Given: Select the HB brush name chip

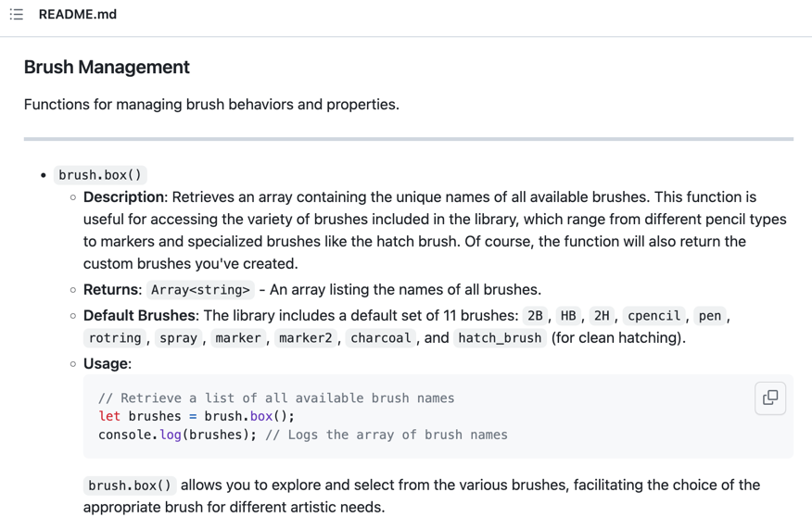Looking at the screenshot, I should [x=568, y=316].
